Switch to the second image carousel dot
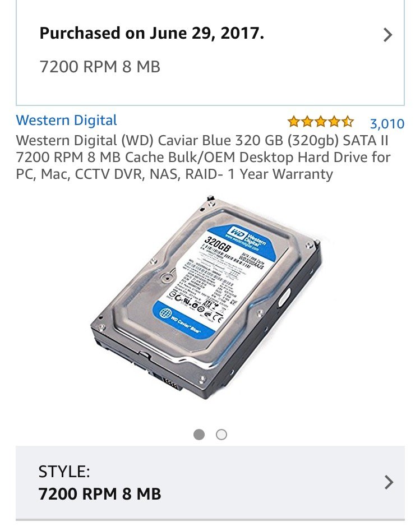Image resolution: width=420 pixels, height=531 pixels. [x=221, y=435]
